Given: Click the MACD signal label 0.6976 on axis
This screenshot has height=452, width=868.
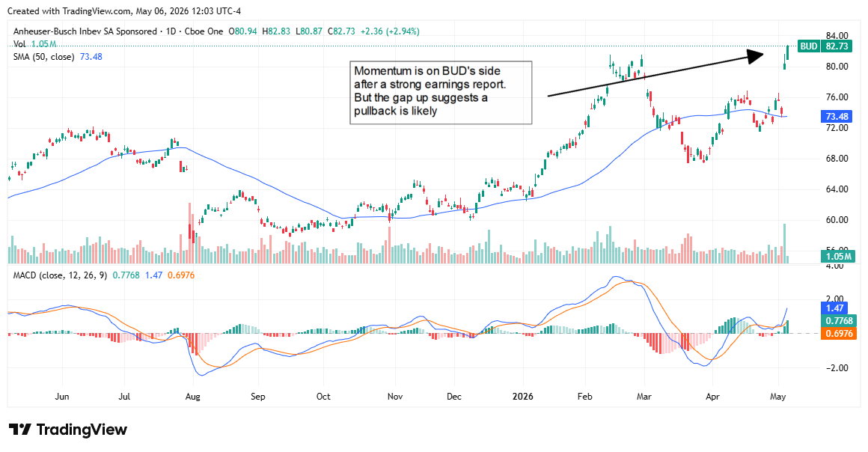Looking at the screenshot, I should pos(839,334).
